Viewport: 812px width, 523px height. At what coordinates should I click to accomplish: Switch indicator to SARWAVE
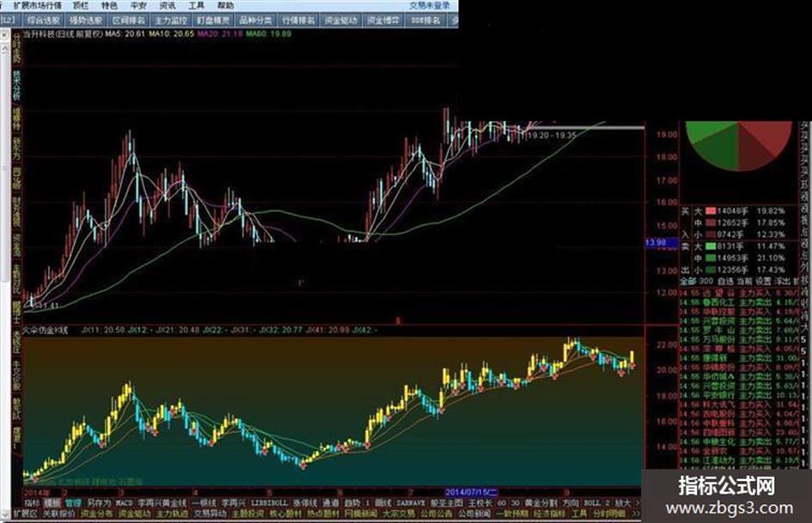point(411,502)
